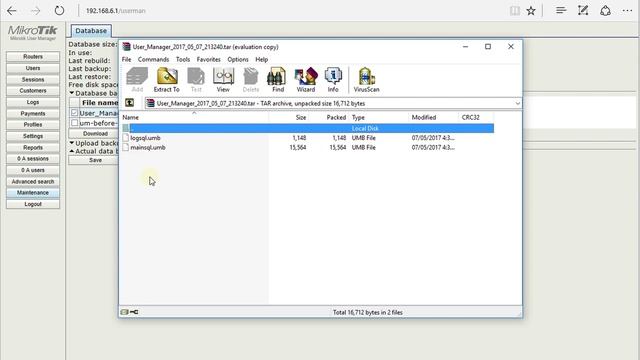The width and height of the screenshot is (640, 360).
Task: Open the Options menu
Action: (238, 59)
